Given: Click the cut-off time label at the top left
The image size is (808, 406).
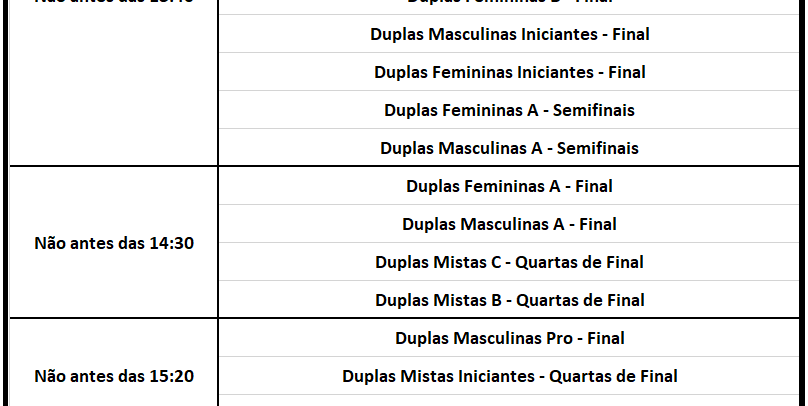Looking at the screenshot, I should pos(114,3).
